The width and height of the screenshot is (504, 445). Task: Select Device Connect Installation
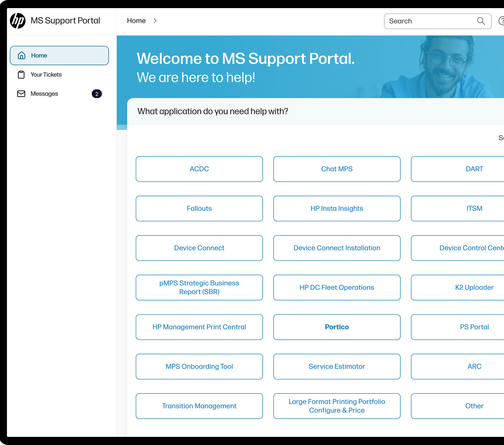pos(337,248)
